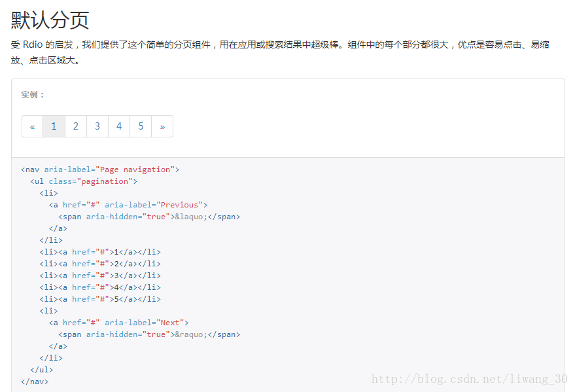Click the aria-label="Previous" code line

pyautogui.click(x=128, y=205)
